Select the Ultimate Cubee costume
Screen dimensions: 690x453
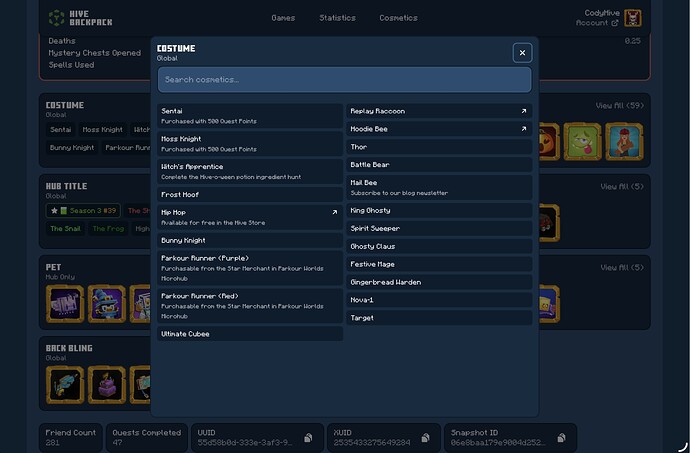(x=250, y=334)
